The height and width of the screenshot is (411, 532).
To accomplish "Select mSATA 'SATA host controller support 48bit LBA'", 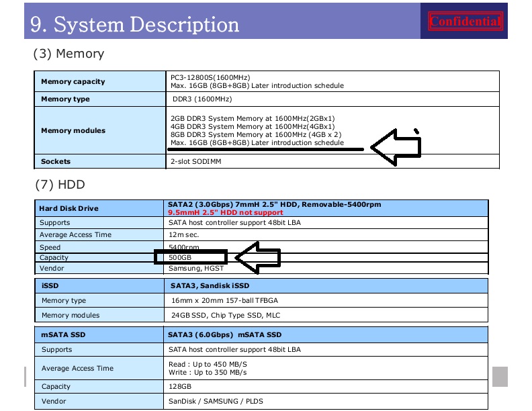I will (x=235, y=349).
